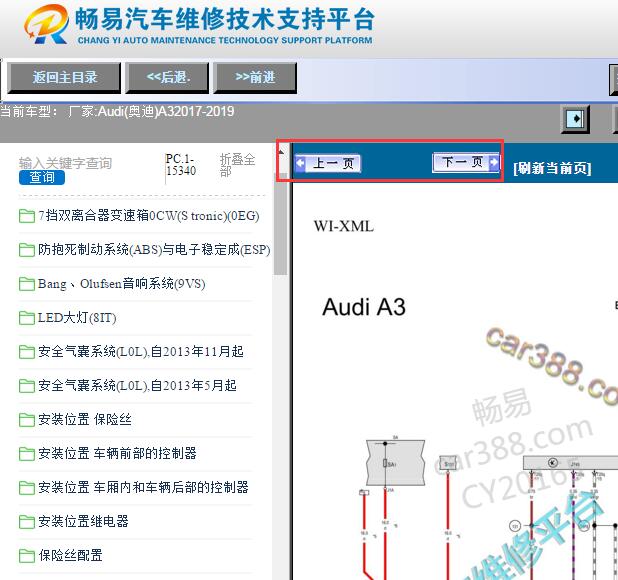The height and width of the screenshot is (580, 618).
Task: Select 安装位置 车辆前部的控制器 entry
Action: tap(117, 453)
